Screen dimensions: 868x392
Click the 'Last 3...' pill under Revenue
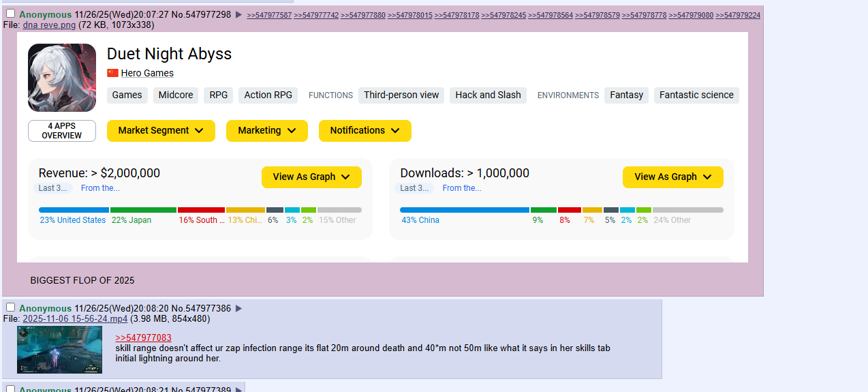pyautogui.click(x=53, y=188)
